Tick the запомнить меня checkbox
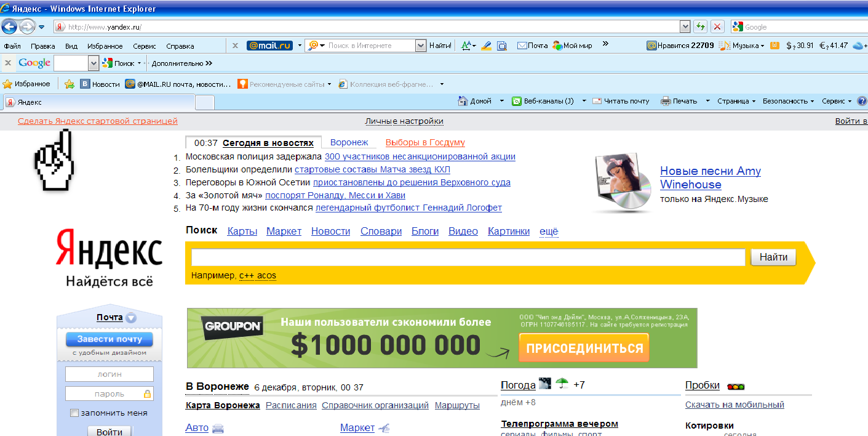 [74, 413]
